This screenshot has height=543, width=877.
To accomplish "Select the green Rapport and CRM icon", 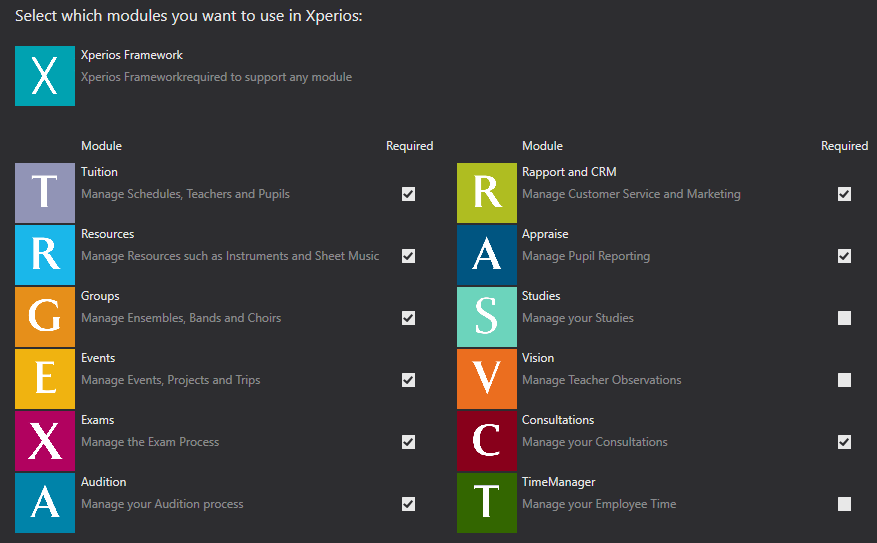I will (487, 193).
